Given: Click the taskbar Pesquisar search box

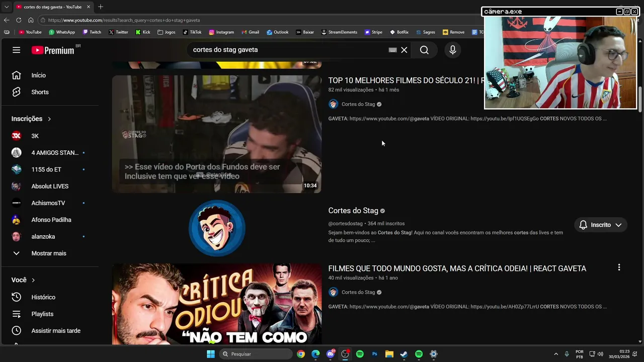Looking at the screenshot, I should pyautogui.click(x=257, y=354).
